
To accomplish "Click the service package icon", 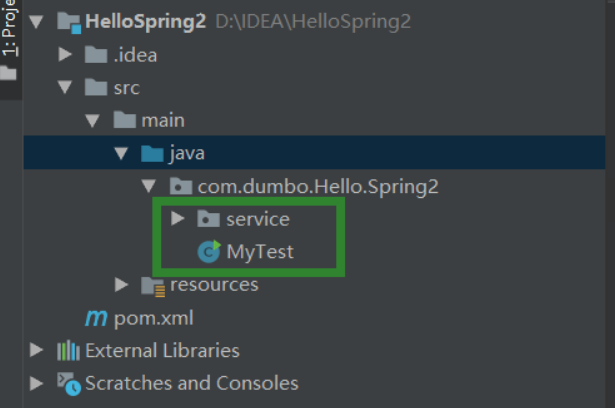I will pos(208,219).
